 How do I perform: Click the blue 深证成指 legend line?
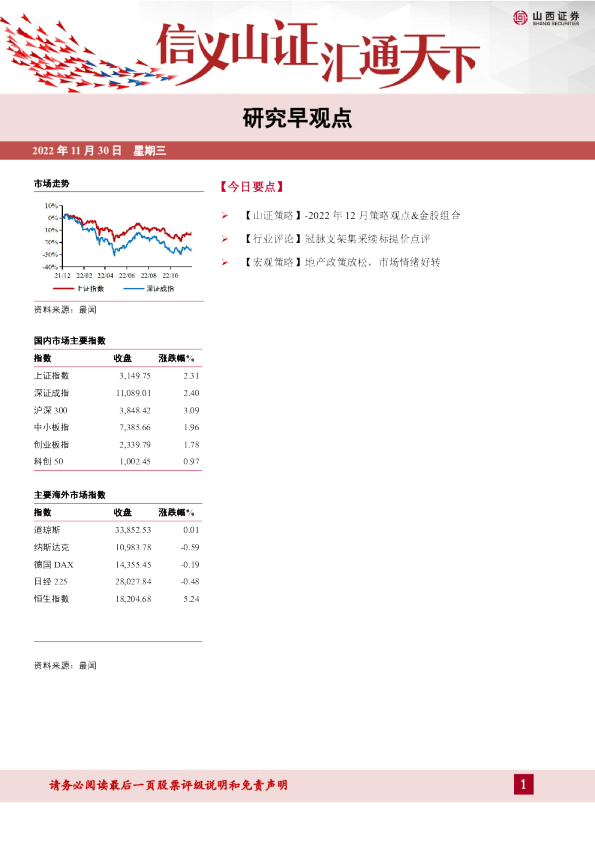[x=134, y=289]
